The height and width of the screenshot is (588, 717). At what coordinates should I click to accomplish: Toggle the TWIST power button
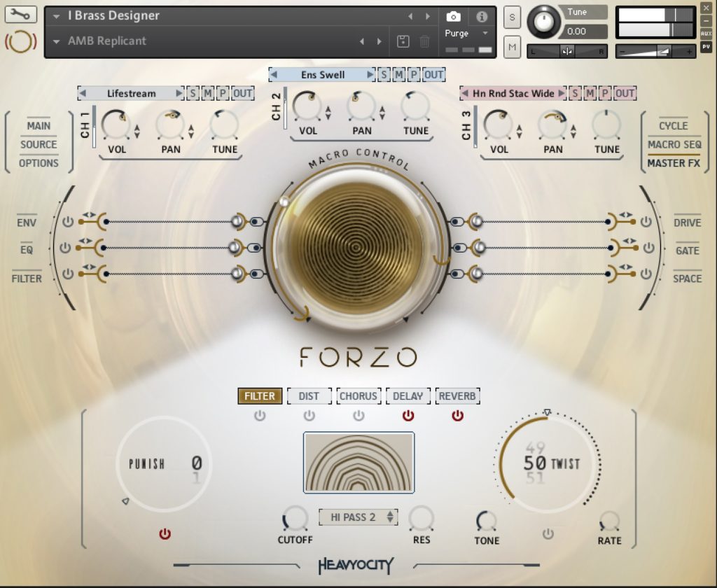[548, 534]
